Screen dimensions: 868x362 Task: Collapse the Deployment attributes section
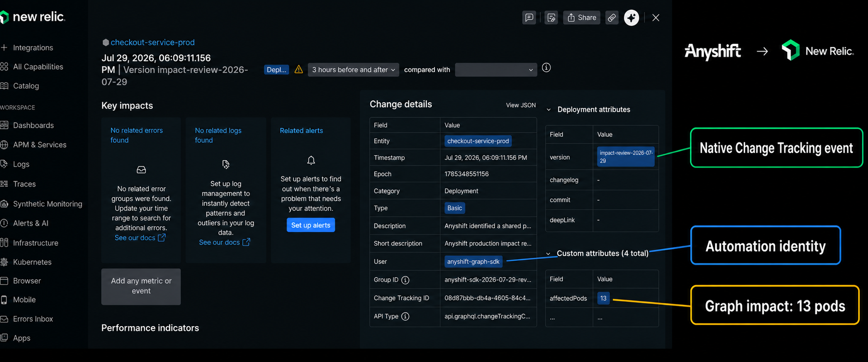coord(549,110)
